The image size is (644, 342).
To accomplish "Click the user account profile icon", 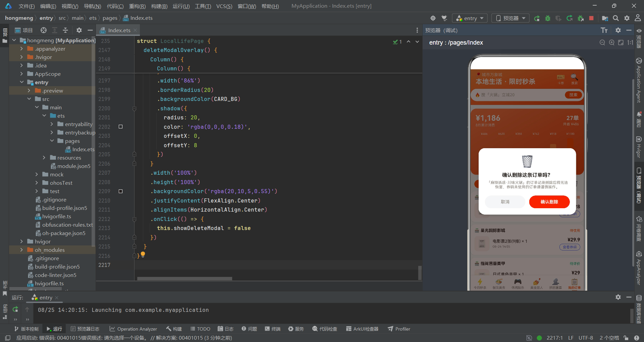I will pyautogui.click(x=638, y=18).
